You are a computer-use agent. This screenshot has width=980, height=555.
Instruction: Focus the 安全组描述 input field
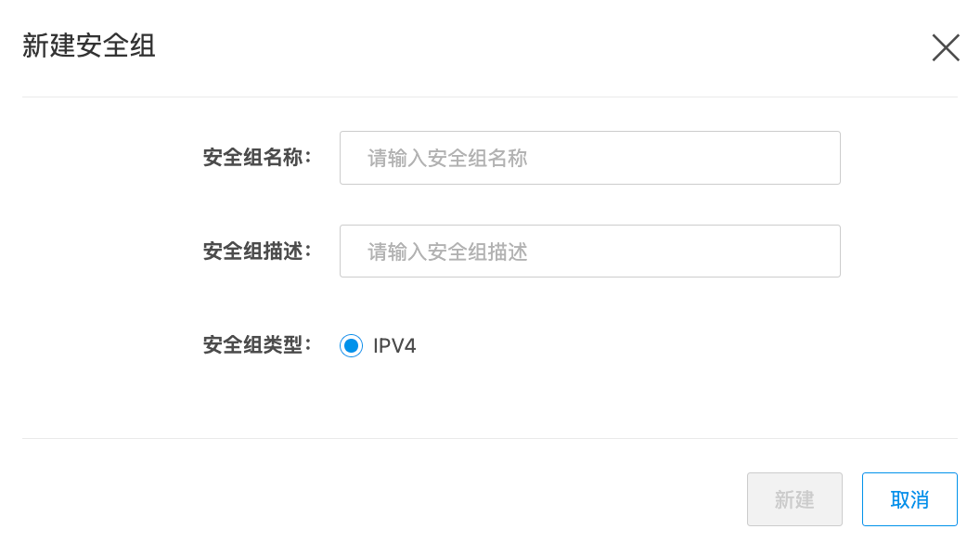tap(589, 251)
